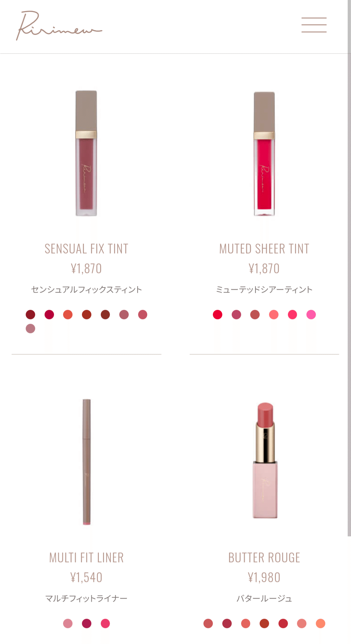Viewport: 351px width, 644px height.
Task: Click the Ririmew logo
Action: pyautogui.click(x=59, y=26)
